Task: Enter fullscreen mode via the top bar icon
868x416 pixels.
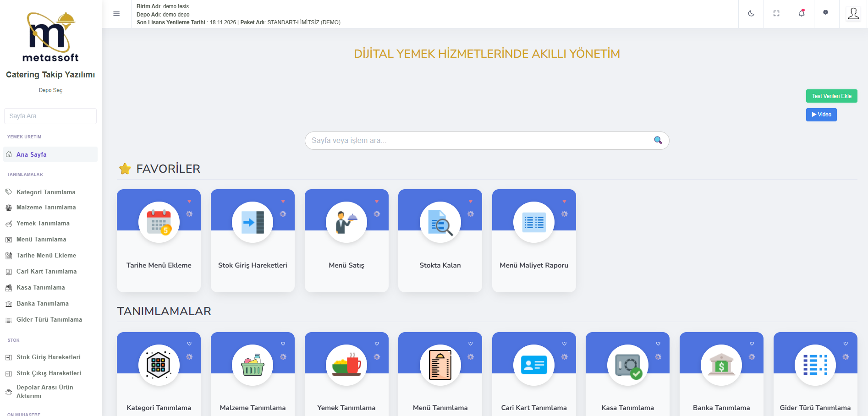Action: tap(776, 14)
